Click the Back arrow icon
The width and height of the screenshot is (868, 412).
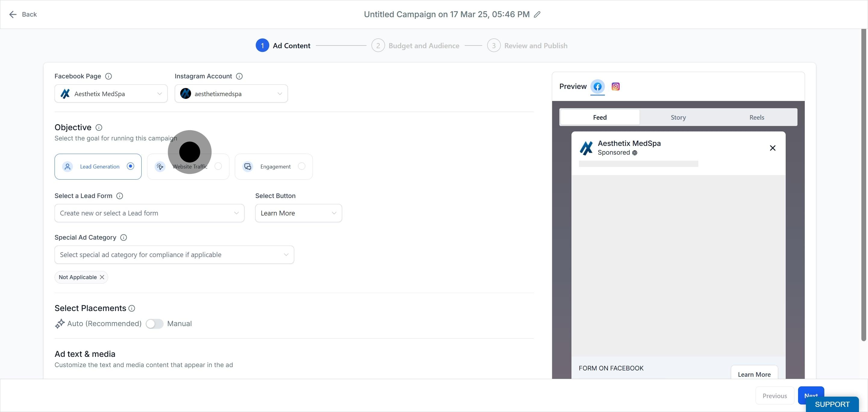[13, 14]
